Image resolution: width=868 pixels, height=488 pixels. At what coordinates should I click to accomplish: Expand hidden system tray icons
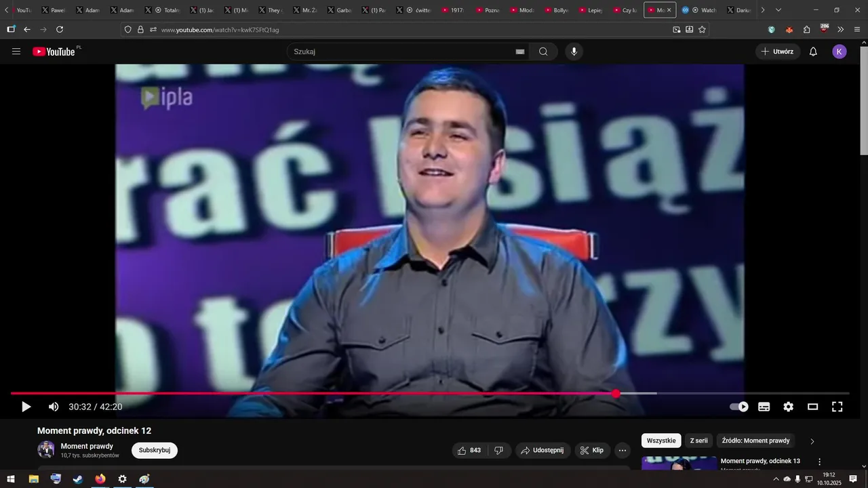776,479
